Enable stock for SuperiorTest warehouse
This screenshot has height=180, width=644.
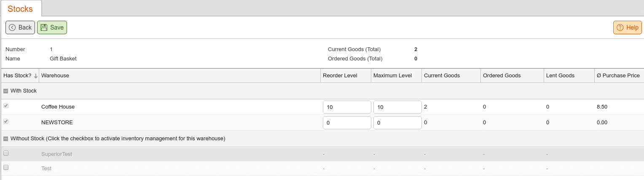pyautogui.click(x=6, y=153)
